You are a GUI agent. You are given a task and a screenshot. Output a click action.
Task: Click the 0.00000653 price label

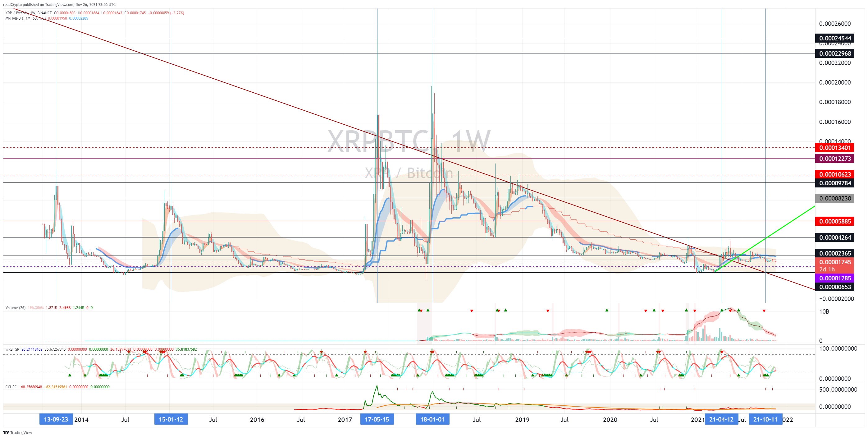coord(834,287)
